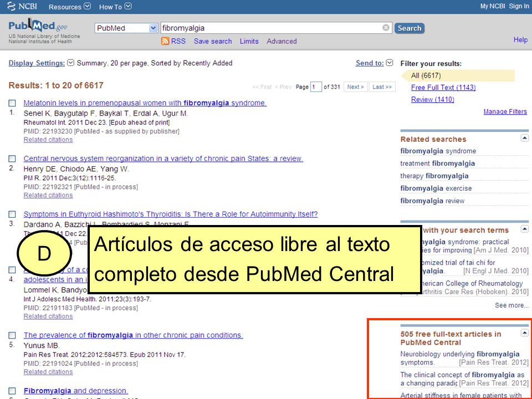
Task: Click the orange RSS feed icon
Action: [165, 41]
